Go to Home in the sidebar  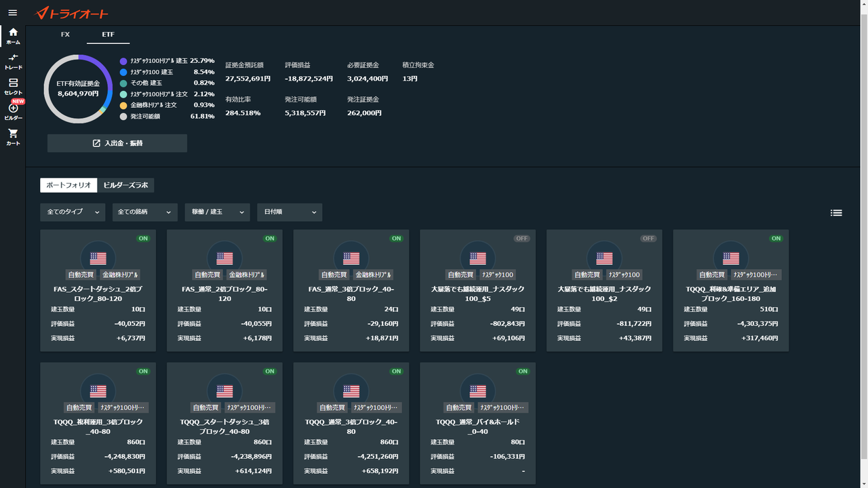[x=13, y=36]
